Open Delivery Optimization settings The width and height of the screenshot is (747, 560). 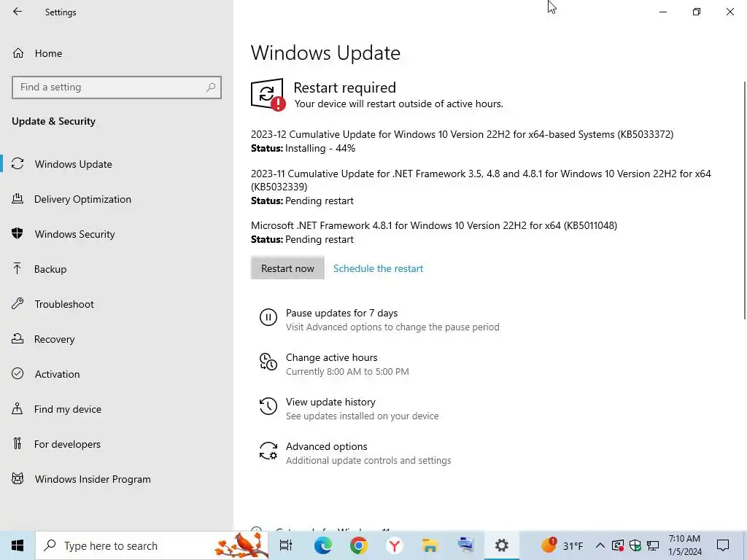tap(117, 199)
